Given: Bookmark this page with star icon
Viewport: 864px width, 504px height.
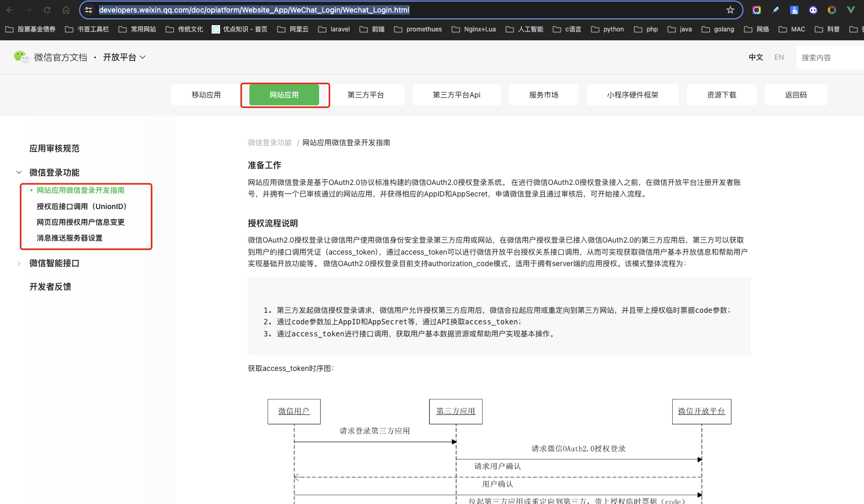Looking at the screenshot, I should tap(730, 10).
